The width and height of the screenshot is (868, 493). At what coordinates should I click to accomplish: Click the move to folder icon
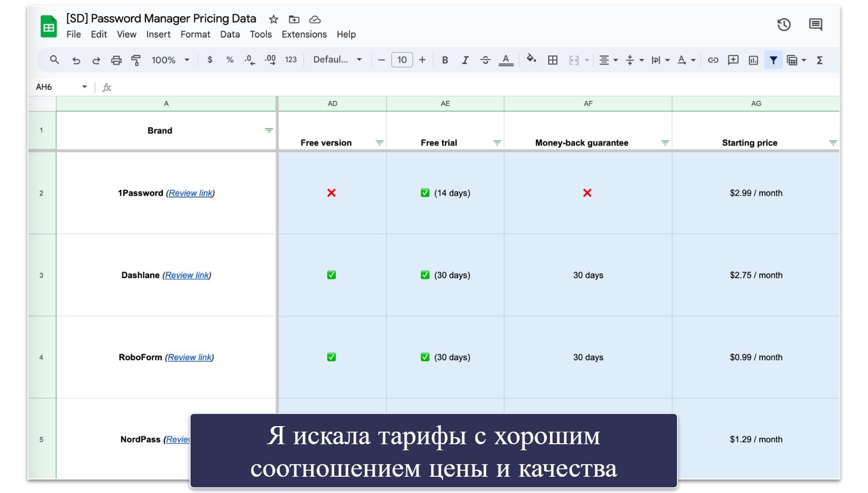click(294, 20)
